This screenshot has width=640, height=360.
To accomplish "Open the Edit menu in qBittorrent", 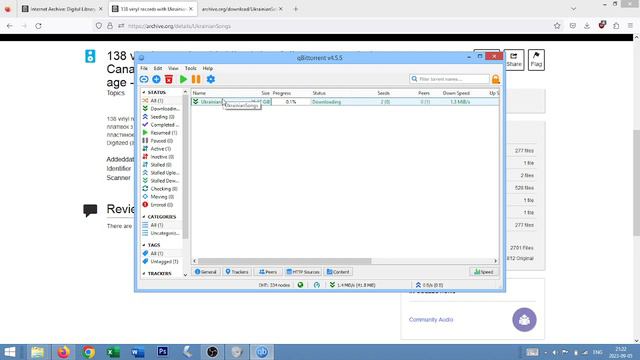I will 158,68.
